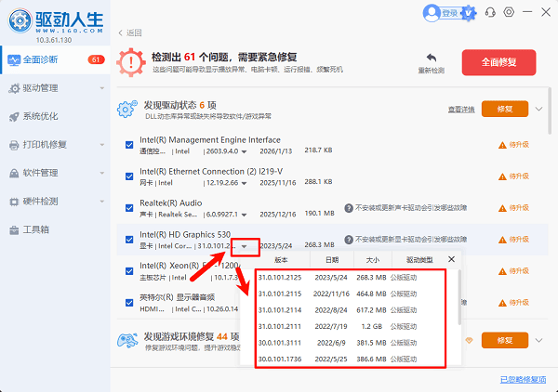Click the 硬件检测 chip icon
The width and height of the screenshot is (558, 392).
click(x=14, y=202)
